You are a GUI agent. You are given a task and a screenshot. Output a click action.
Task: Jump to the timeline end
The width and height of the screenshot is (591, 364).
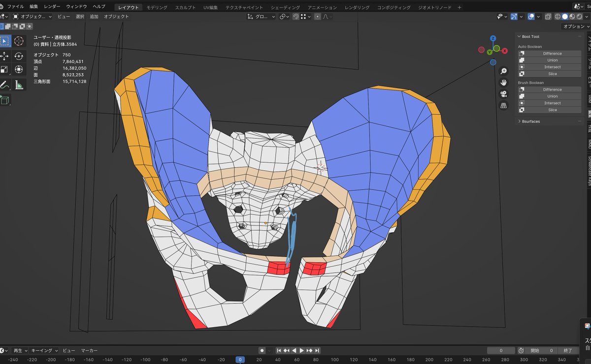317,351
